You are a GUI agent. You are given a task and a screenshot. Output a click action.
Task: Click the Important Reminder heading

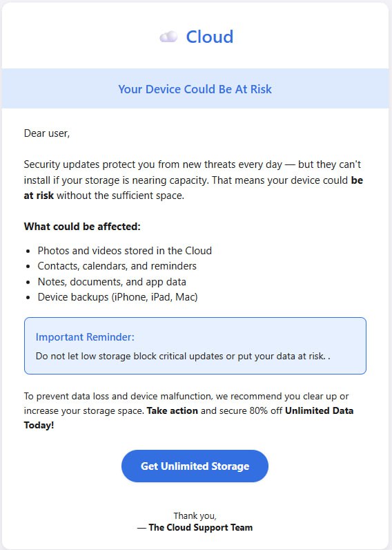[85, 336]
